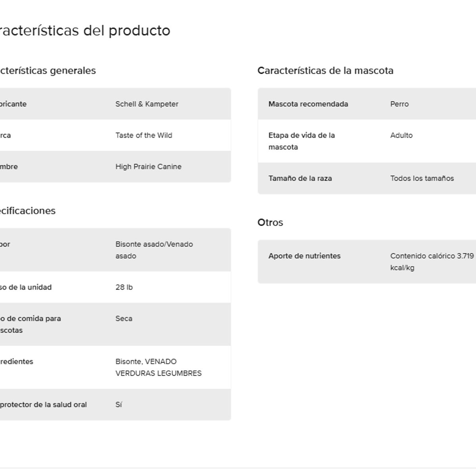Click the 'Bisonte, VENADO VERDURAS LEGUMBRES' ingredients text
The width and height of the screenshot is (476, 476).
coord(158,367)
